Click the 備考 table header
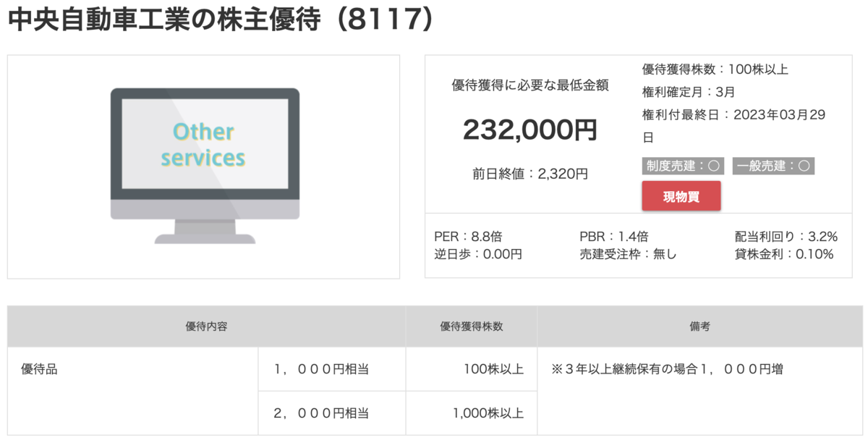The image size is (868, 443). pyautogui.click(x=699, y=326)
